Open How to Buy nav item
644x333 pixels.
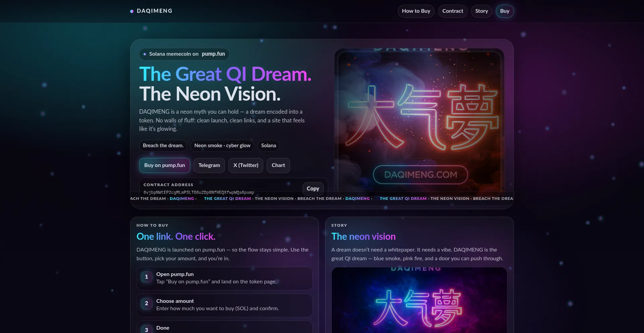(x=416, y=11)
